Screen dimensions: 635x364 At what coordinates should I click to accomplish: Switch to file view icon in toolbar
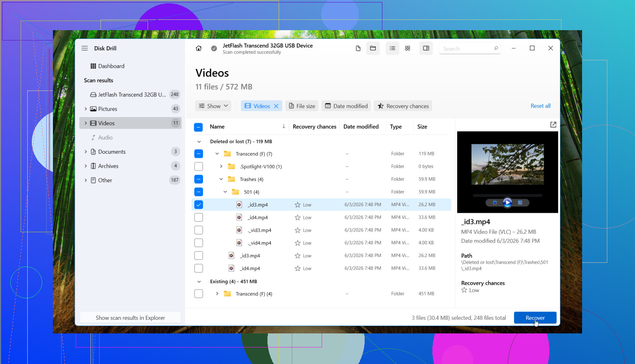click(358, 48)
